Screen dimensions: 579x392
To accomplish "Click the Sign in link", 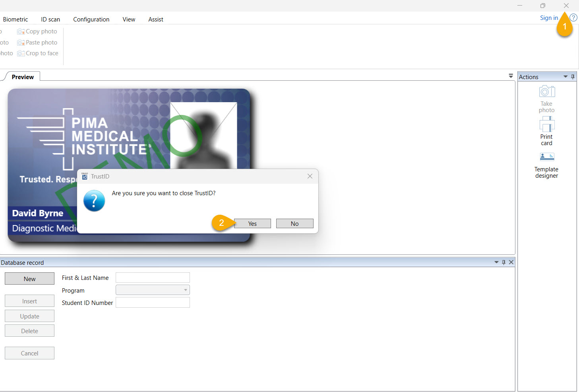I will pyautogui.click(x=549, y=18).
